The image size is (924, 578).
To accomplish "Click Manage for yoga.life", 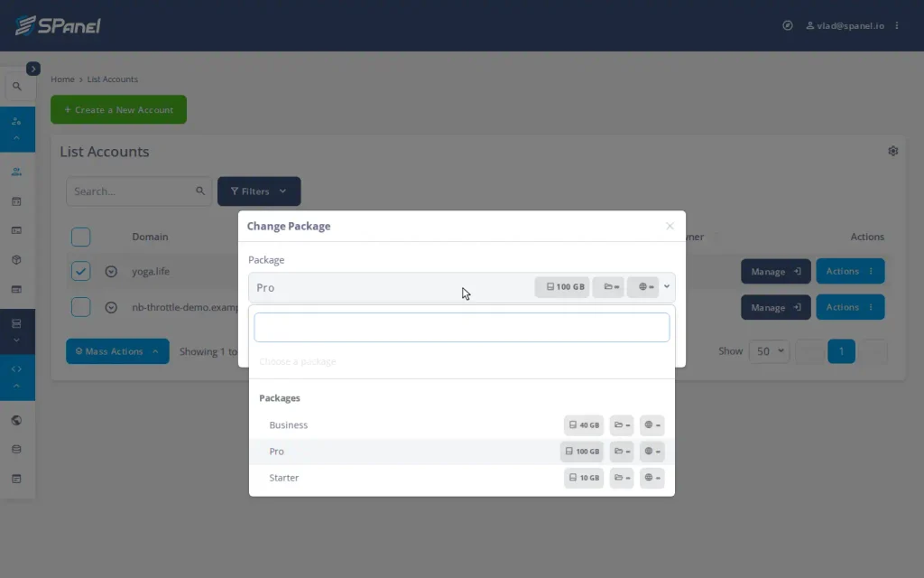I will [x=775, y=271].
